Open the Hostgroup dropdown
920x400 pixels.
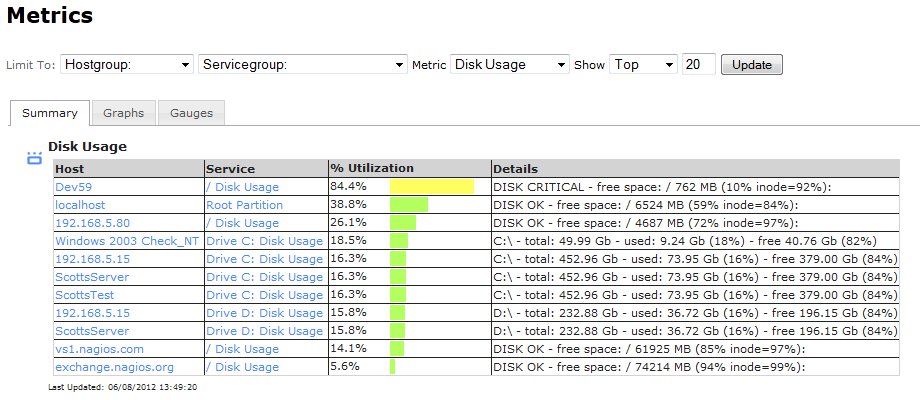(x=127, y=65)
